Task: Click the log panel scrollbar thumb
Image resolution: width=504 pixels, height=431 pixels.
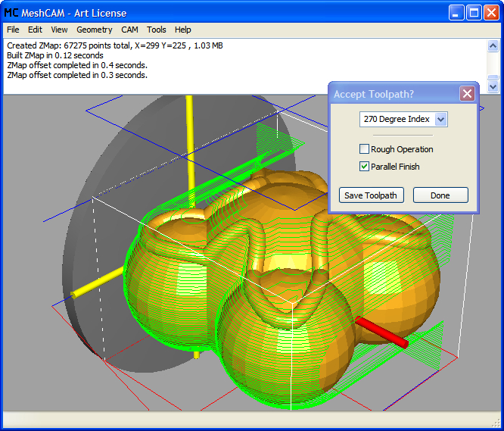Action: pos(493,77)
